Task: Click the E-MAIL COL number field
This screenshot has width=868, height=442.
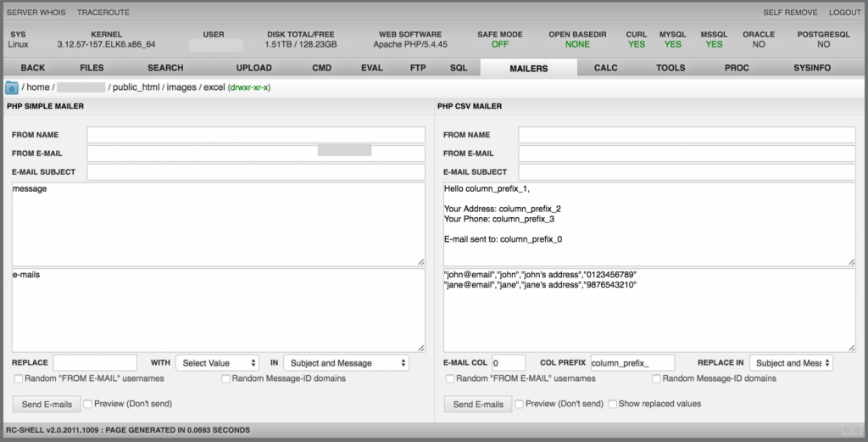Action: (x=509, y=363)
